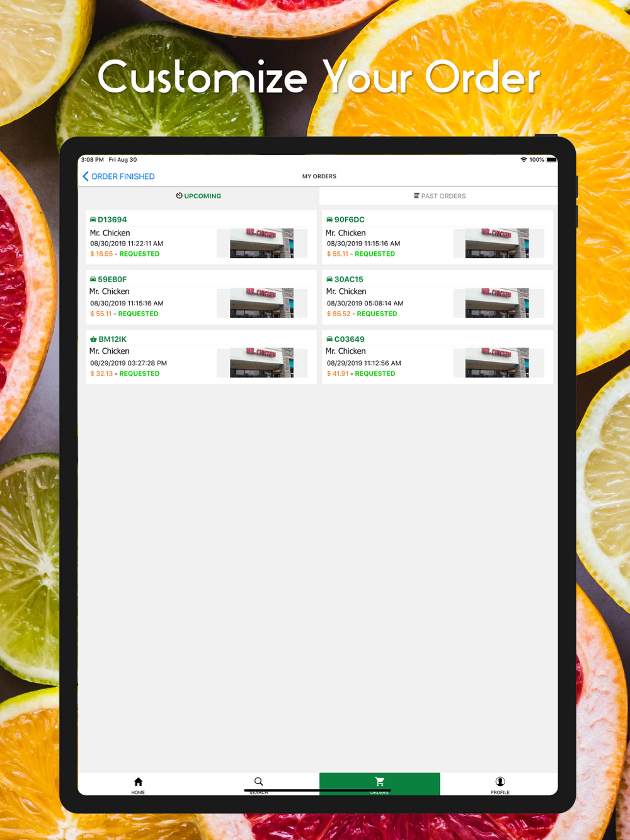This screenshot has width=630, height=840.
Task: Switch to the Upcoming tab
Action: point(198,196)
